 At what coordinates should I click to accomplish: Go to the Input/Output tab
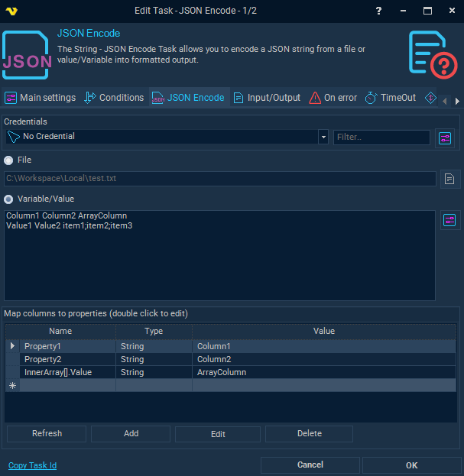(267, 98)
